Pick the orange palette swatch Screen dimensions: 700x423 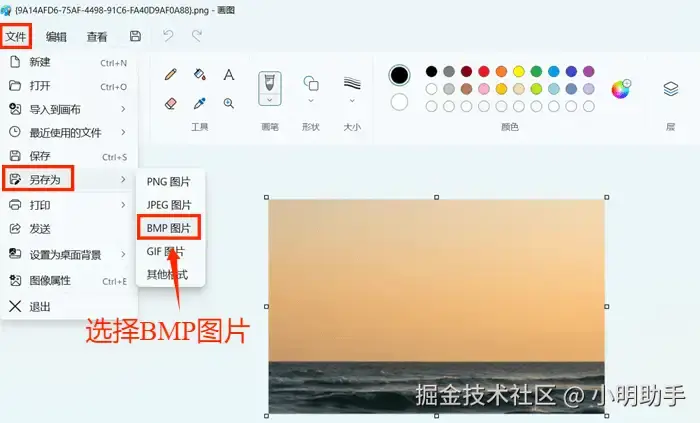pyautogui.click(x=501, y=71)
